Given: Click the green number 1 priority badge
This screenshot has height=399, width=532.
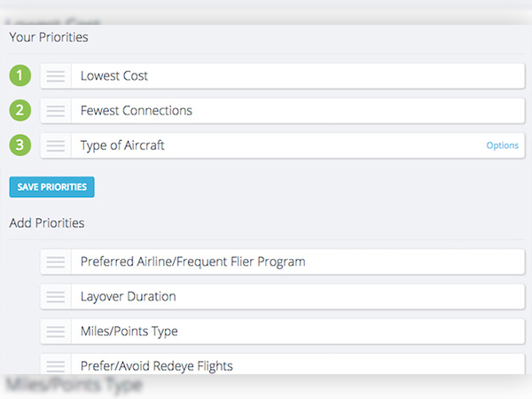Looking at the screenshot, I should point(20,76).
